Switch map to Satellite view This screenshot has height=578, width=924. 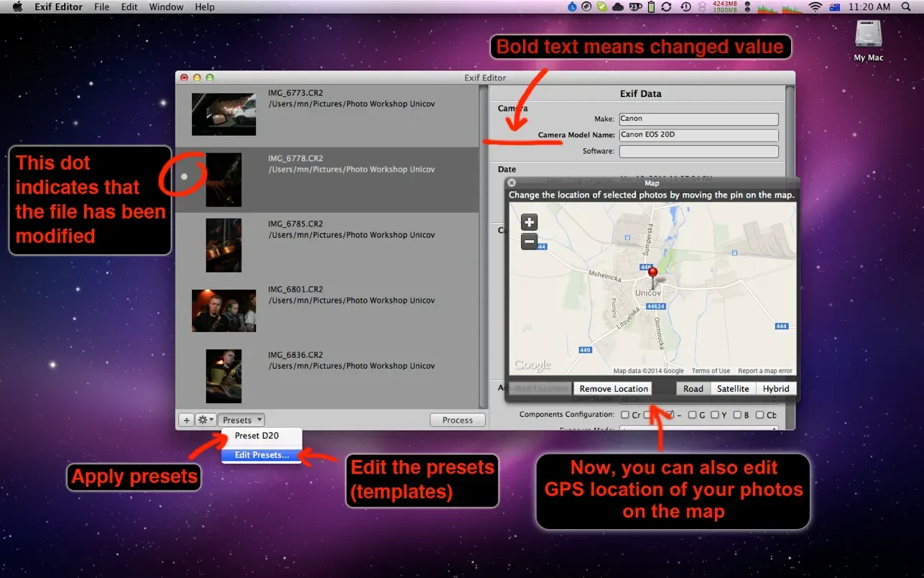click(x=733, y=389)
